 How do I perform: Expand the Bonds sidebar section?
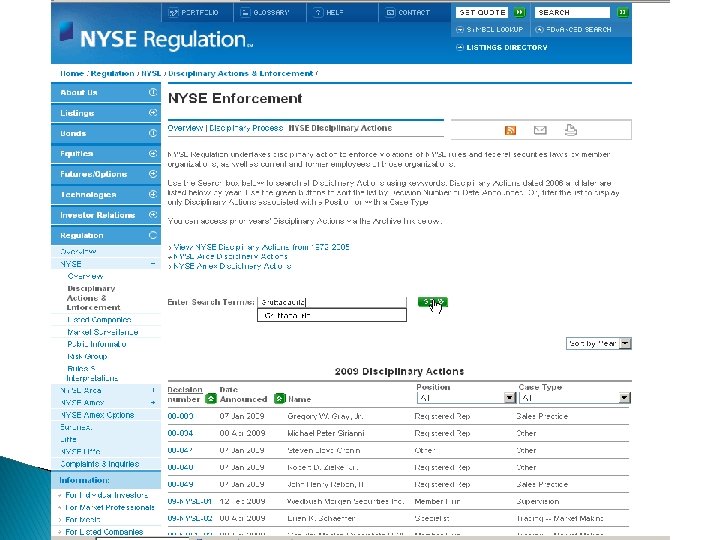pos(106,133)
